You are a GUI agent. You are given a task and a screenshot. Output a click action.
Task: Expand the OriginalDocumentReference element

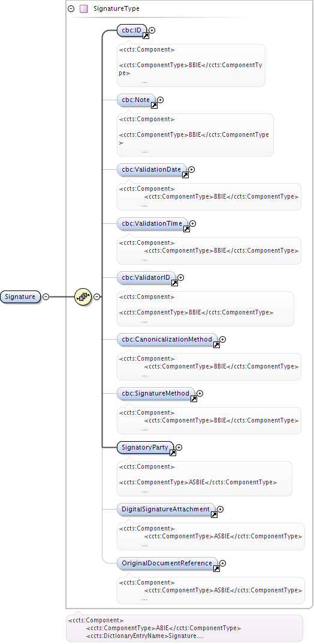click(x=223, y=563)
